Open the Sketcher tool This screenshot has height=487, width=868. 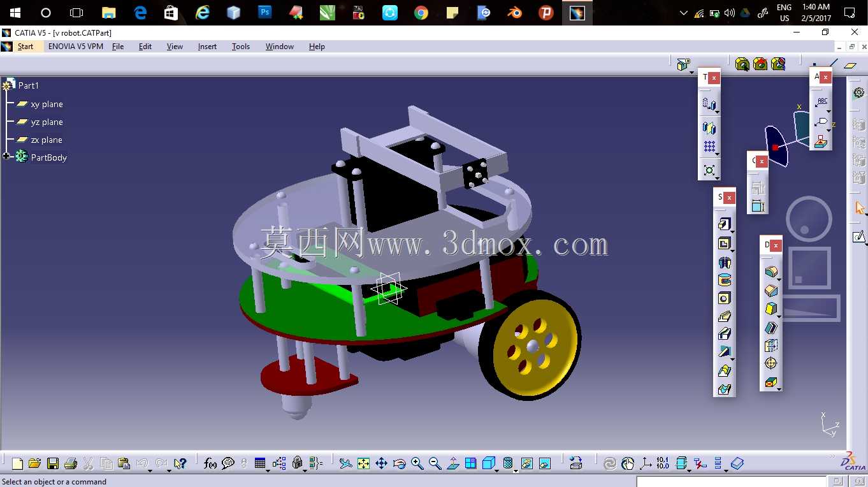(858, 237)
